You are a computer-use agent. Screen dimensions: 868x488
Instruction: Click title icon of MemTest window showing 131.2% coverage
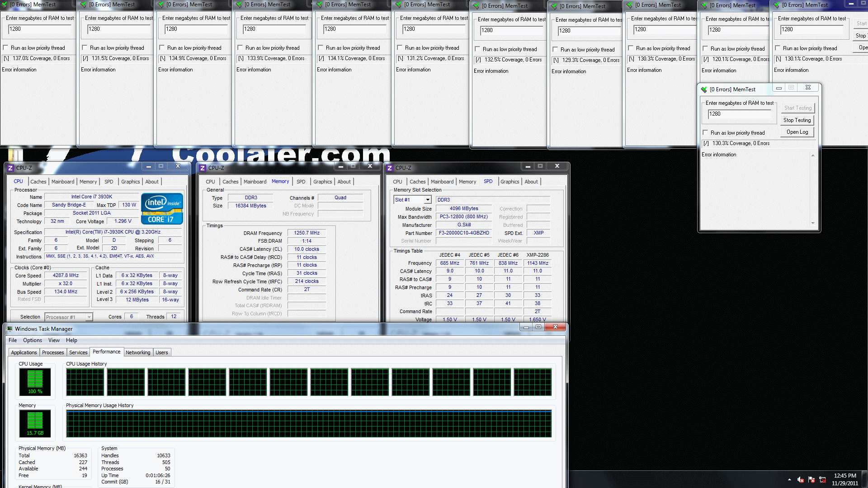(x=398, y=5)
